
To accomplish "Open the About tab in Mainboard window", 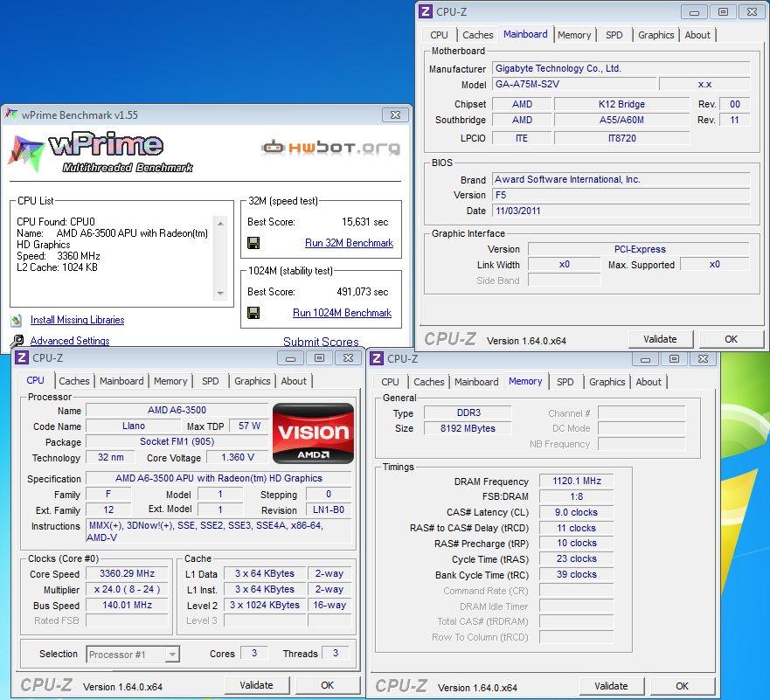I will 697,35.
